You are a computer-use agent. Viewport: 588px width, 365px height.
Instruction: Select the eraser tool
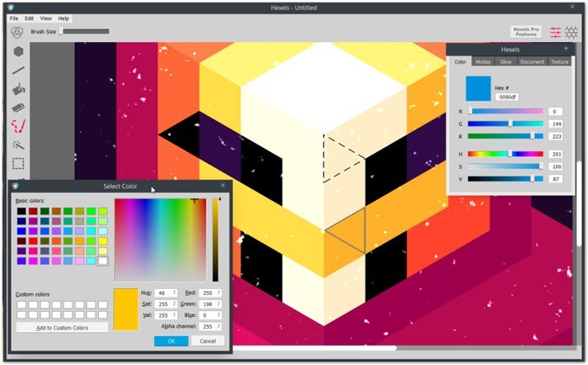point(19,108)
